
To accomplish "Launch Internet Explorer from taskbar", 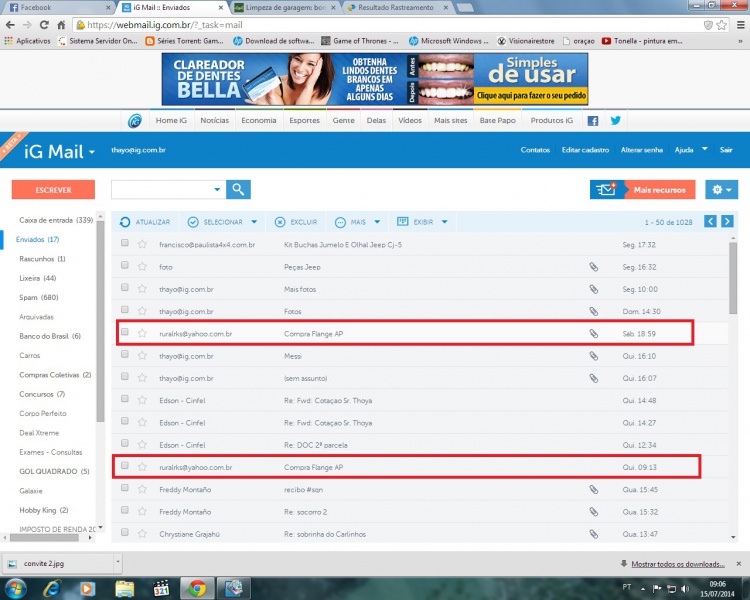I will coord(51,589).
